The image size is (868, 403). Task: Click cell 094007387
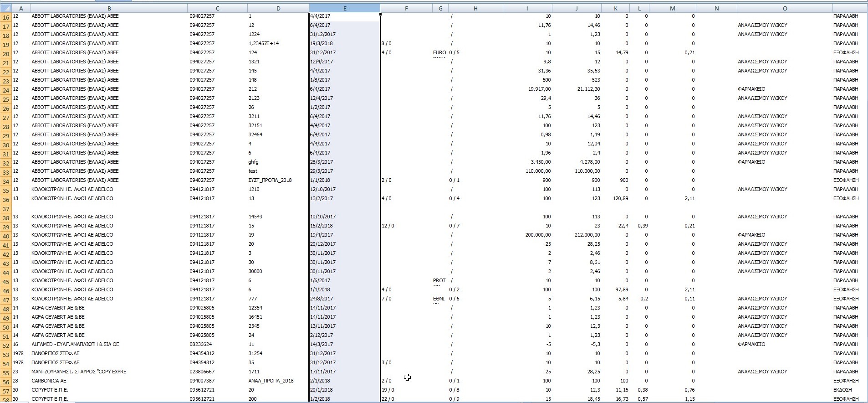(217, 381)
